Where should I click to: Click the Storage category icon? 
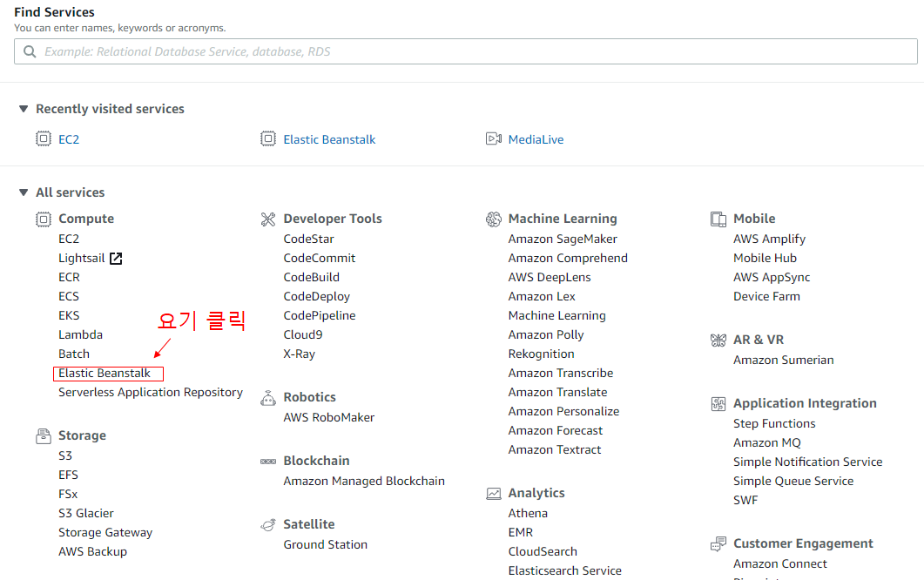coord(43,436)
